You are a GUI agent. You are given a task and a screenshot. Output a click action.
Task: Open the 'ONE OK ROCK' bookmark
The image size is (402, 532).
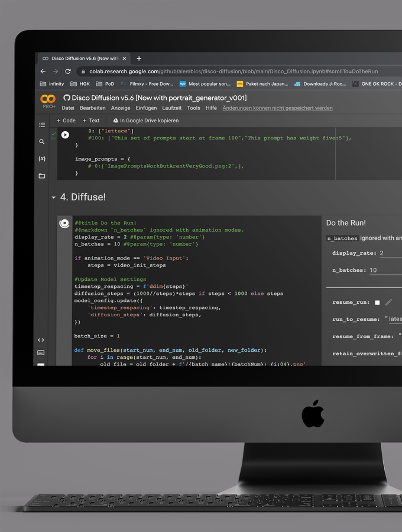click(x=377, y=84)
